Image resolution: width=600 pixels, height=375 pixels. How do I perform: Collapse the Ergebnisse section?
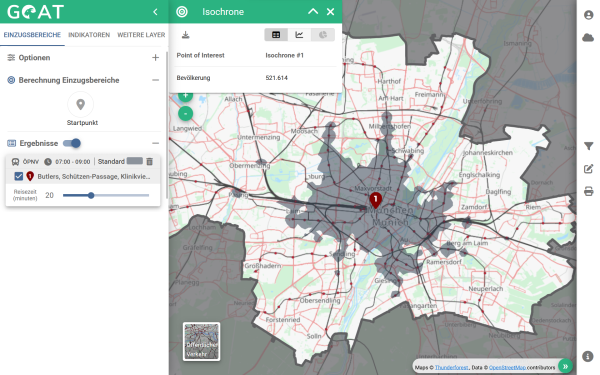coord(155,143)
